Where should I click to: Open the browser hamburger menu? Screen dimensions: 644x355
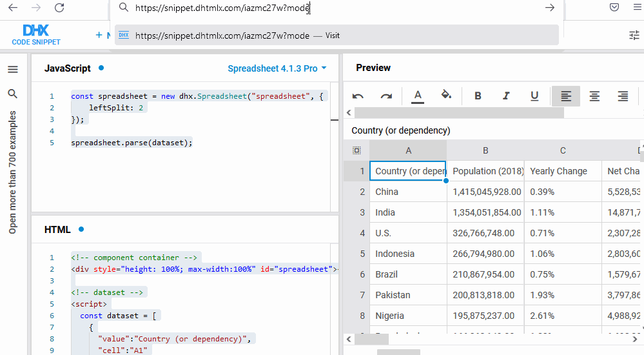[638, 7]
